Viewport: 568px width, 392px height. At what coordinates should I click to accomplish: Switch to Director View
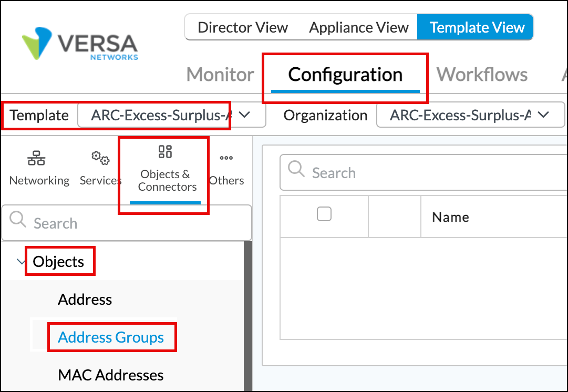(x=243, y=27)
